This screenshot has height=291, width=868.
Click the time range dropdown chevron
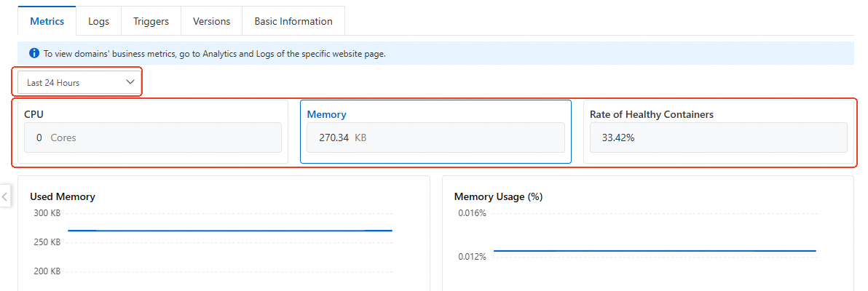(131, 82)
